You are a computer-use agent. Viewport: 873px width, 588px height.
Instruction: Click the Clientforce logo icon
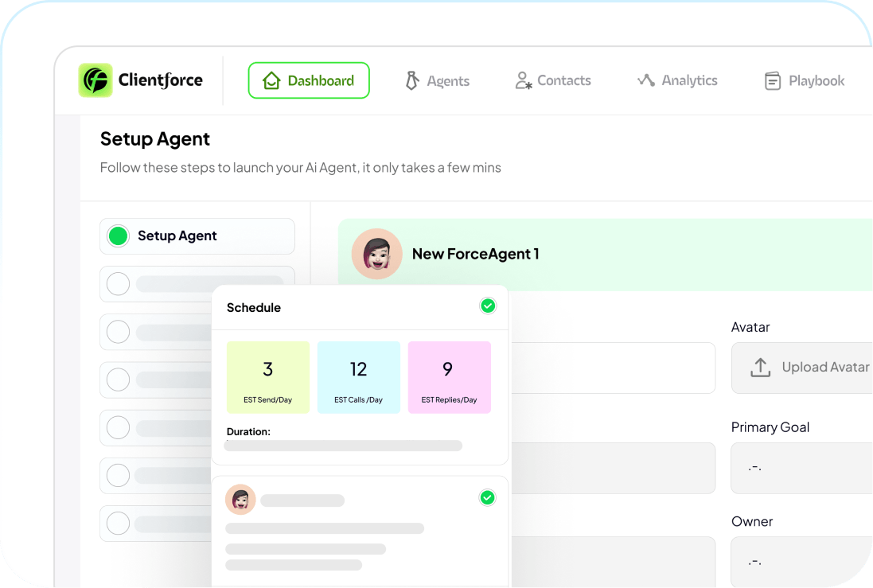[95, 80]
